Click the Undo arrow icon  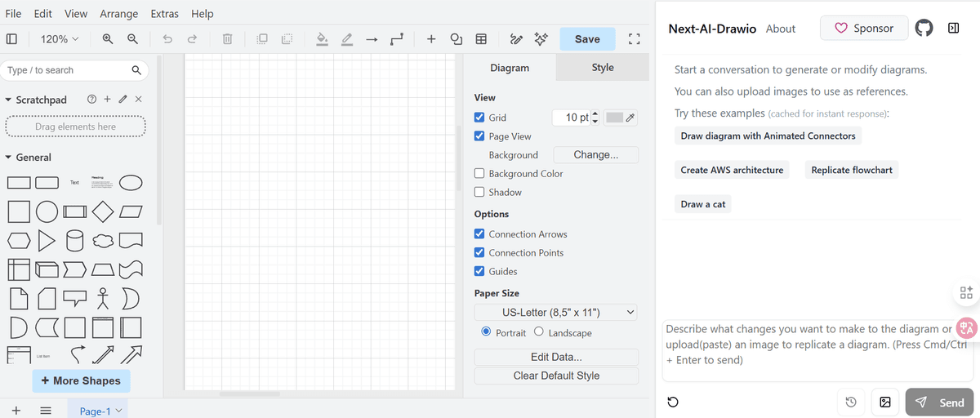coord(167,39)
